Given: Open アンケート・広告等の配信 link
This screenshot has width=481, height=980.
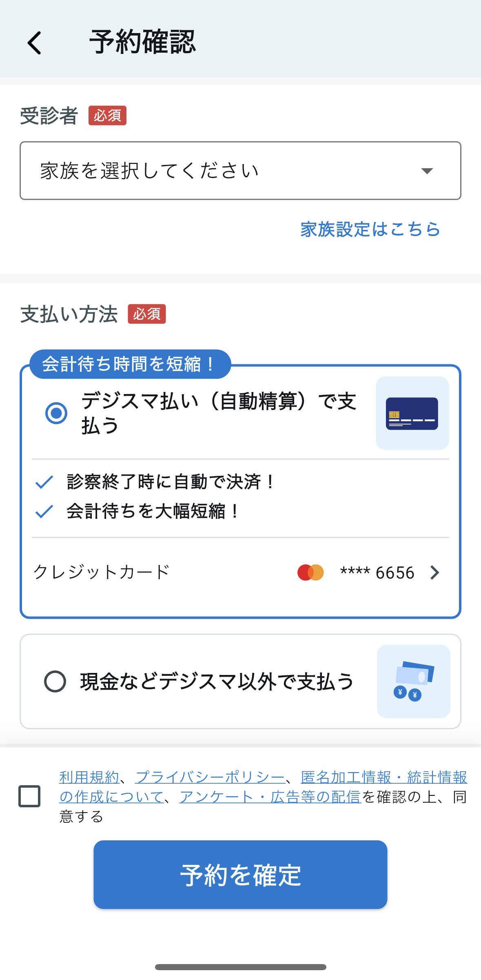Looking at the screenshot, I should 270,797.
